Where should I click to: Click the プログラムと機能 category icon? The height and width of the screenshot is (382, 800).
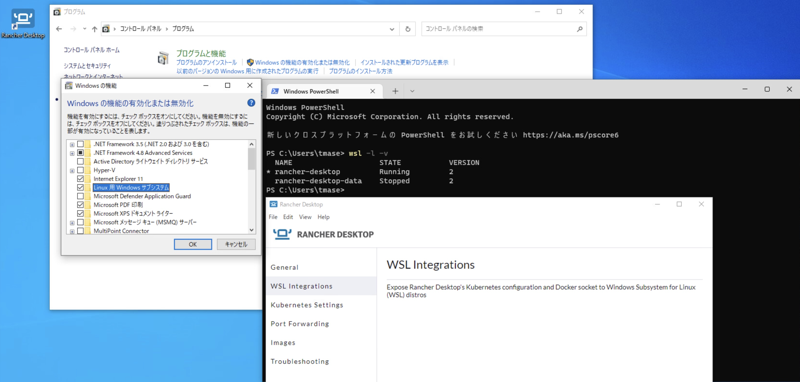tap(163, 58)
